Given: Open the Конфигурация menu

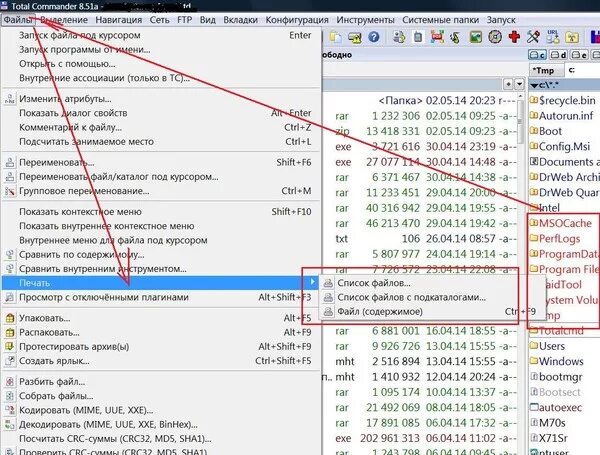Looking at the screenshot, I should coord(297,20).
